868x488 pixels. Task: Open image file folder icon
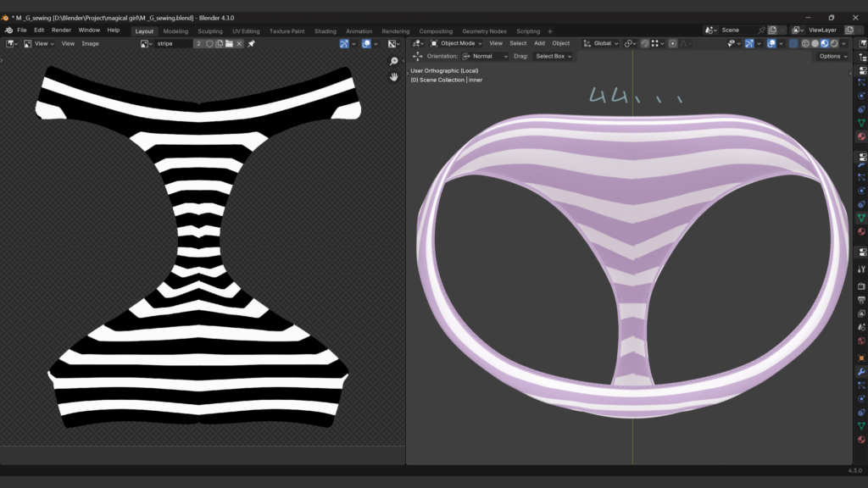click(229, 43)
